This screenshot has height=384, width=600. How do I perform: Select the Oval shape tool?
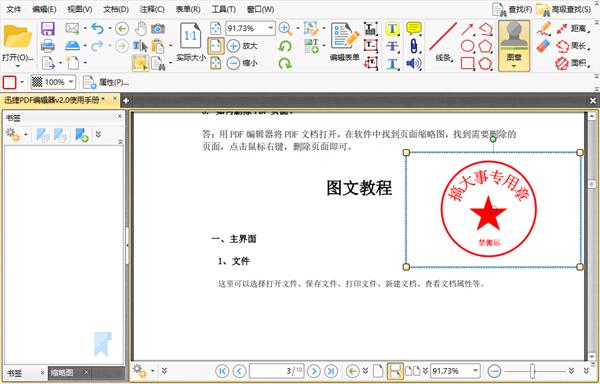(467, 46)
